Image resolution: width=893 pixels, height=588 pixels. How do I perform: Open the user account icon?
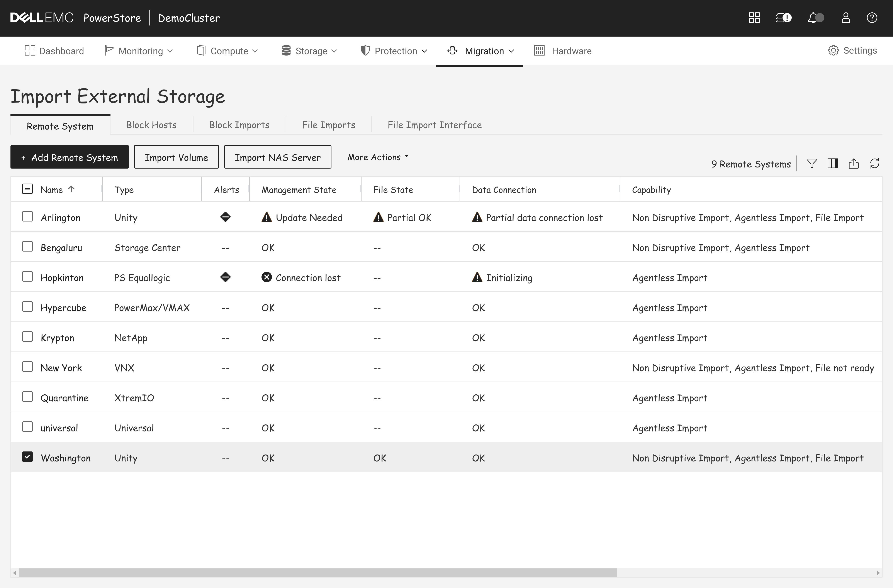[845, 18]
